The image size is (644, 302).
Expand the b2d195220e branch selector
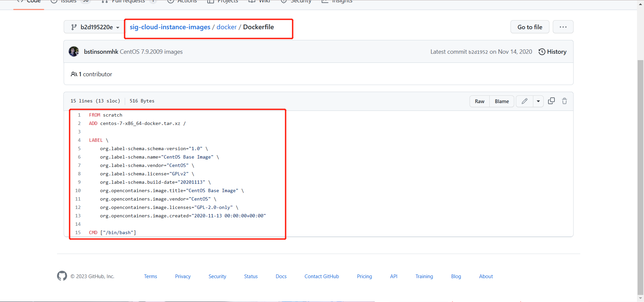click(x=96, y=27)
